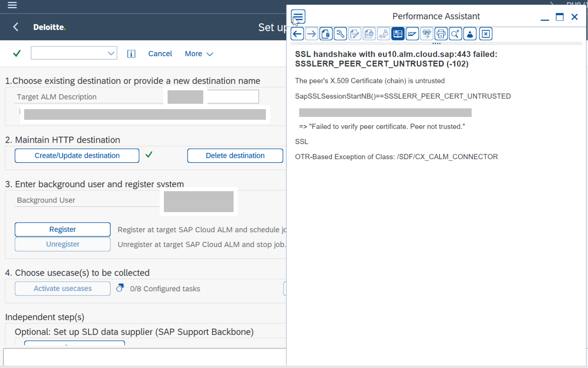Go back in Performance Assistant
Screen dimensions: 588x368
(x=297, y=34)
